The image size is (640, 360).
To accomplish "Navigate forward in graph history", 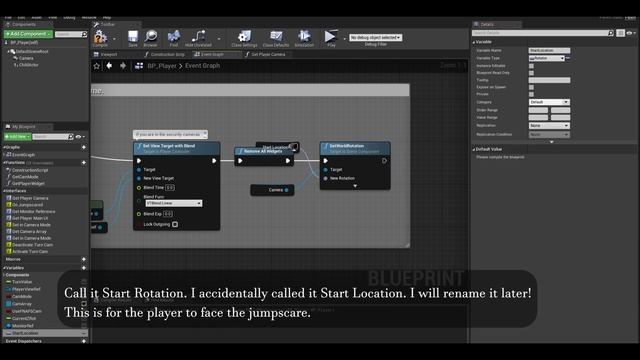I will pos(123,66).
